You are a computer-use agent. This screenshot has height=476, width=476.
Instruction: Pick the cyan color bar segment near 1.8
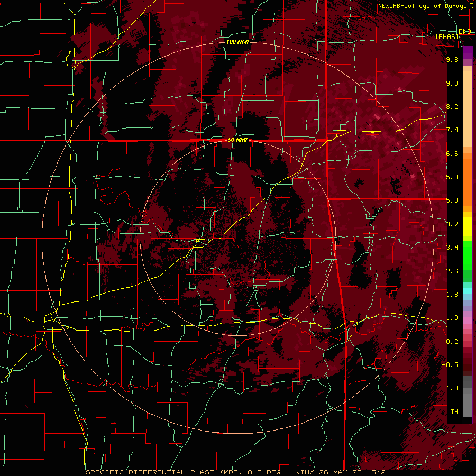tap(467, 291)
